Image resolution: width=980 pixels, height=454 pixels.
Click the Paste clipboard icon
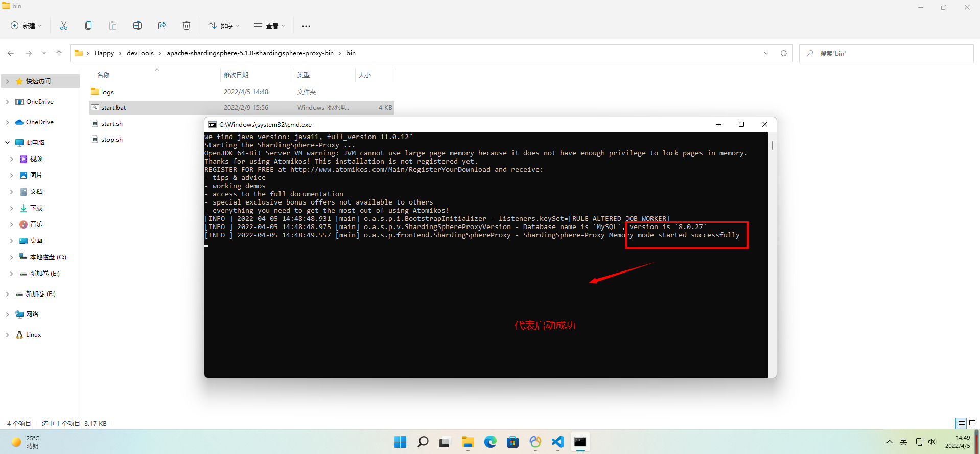coord(113,26)
